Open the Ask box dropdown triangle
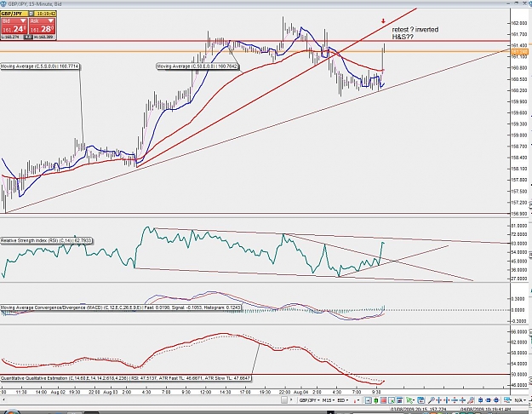This screenshot has height=414, width=532. pos(50,21)
